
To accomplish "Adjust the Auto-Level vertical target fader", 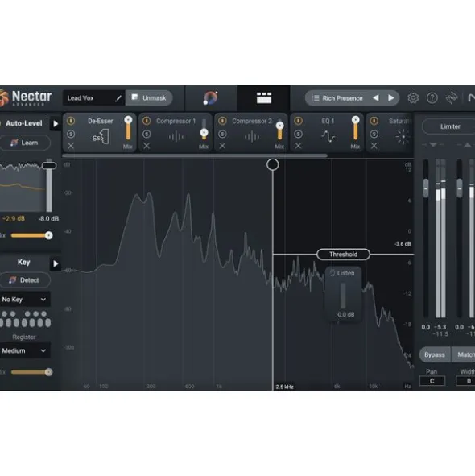I will (x=49, y=166).
